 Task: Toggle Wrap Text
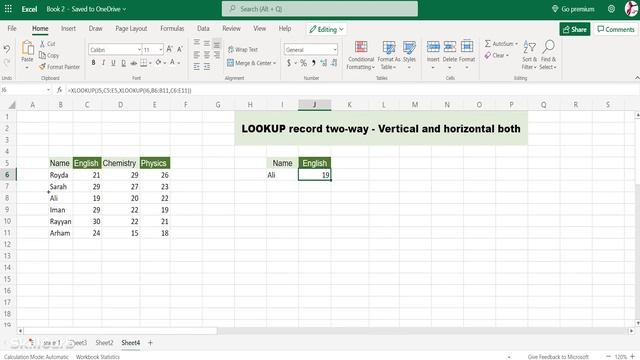[x=242, y=49]
